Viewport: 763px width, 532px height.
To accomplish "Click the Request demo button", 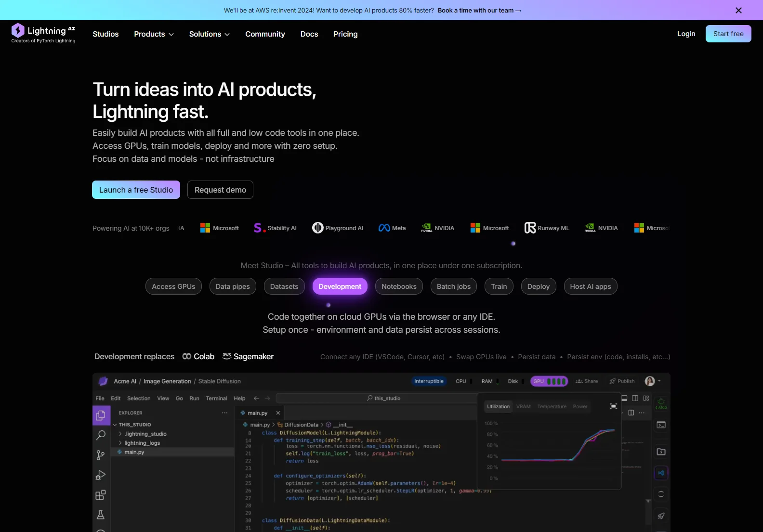I will [220, 190].
